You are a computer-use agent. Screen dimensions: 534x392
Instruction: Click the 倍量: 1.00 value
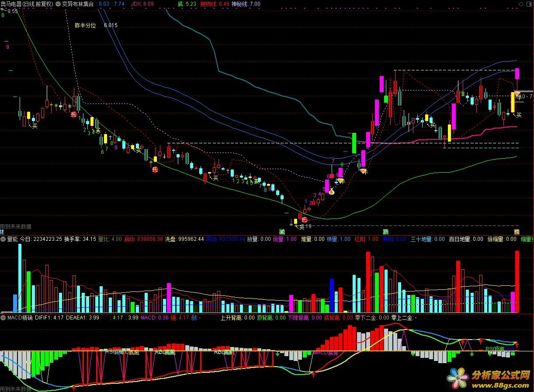[x=284, y=239]
